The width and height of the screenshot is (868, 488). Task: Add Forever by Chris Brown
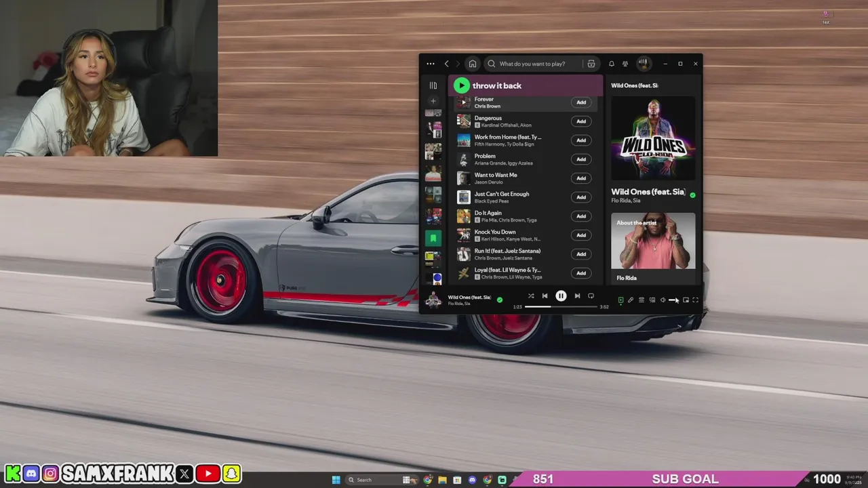pyautogui.click(x=581, y=102)
